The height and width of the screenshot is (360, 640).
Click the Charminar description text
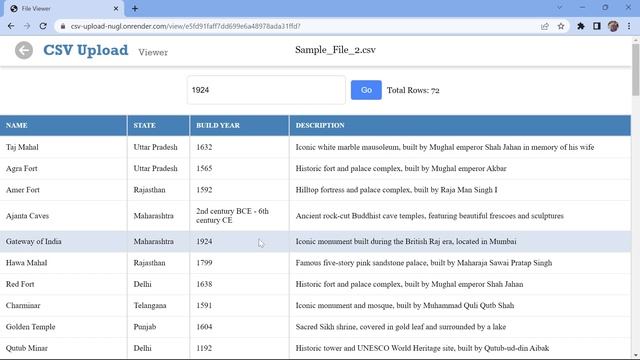[405, 305]
